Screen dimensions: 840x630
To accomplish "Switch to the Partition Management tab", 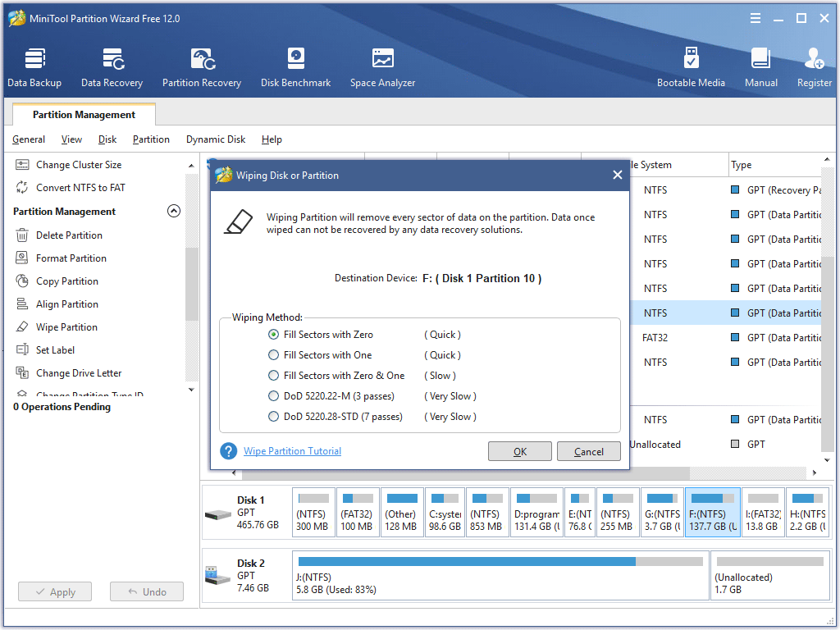I will 84,115.
